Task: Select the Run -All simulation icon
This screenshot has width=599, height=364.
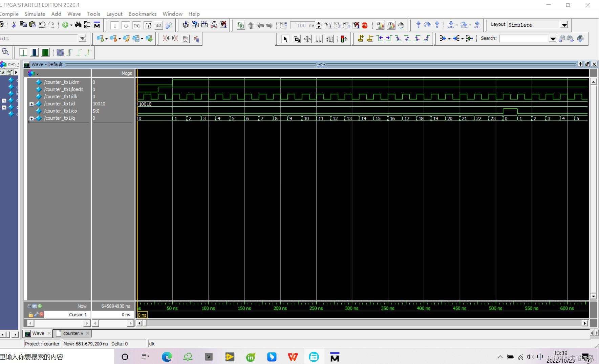Action: [346, 25]
